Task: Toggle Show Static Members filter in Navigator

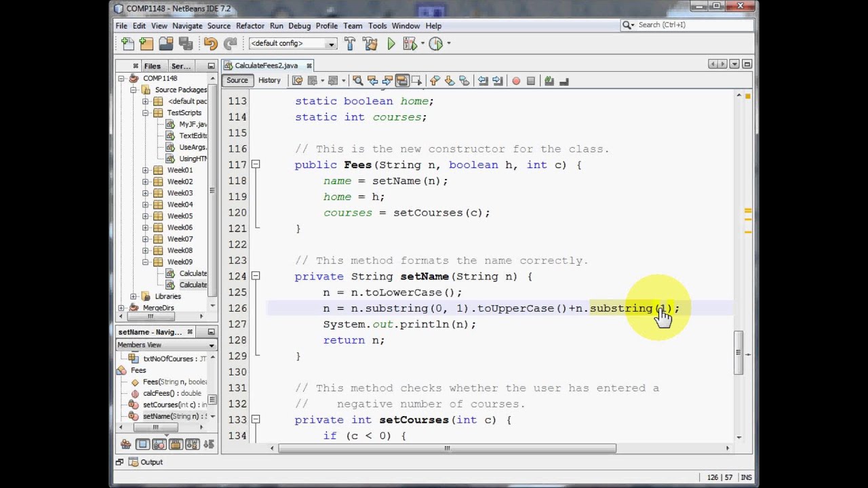Action: coord(159,445)
